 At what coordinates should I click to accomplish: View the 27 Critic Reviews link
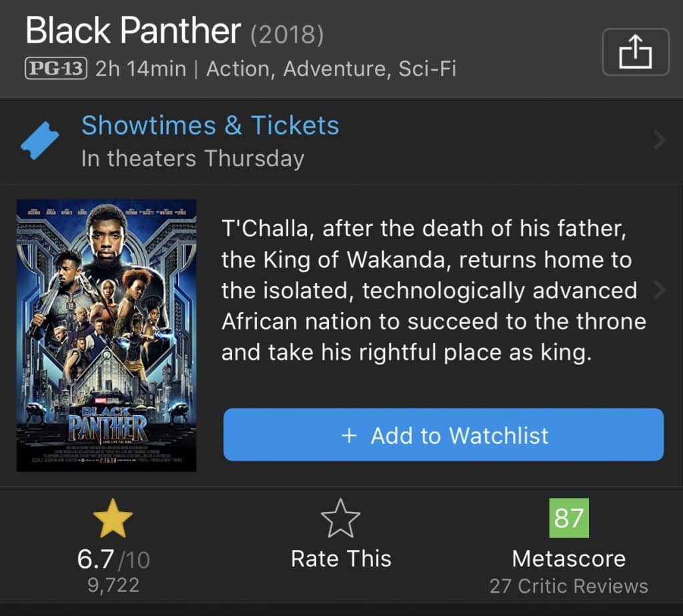568,586
